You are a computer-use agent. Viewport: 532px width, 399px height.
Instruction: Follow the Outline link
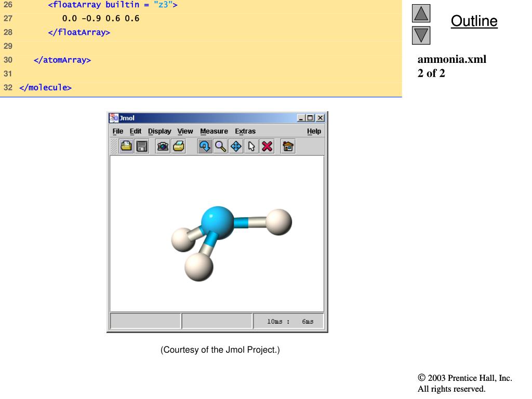pos(474,21)
